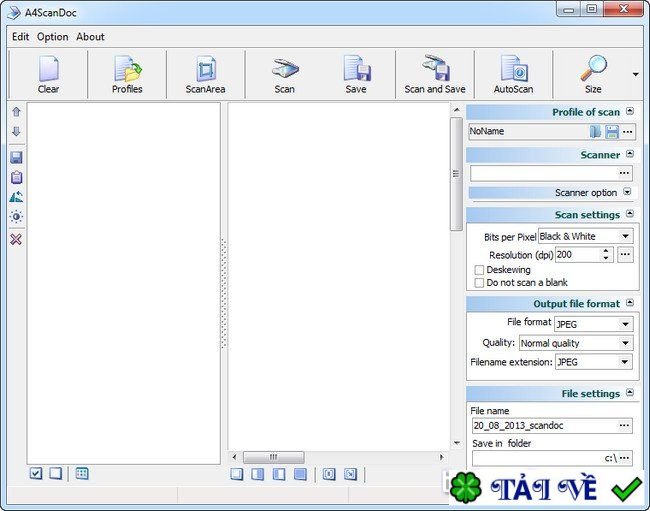Image resolution: width=650 pixels, height=511 pixels.
Task: Click the red X delete icon in sidebar
Action: tap(16, 239)
